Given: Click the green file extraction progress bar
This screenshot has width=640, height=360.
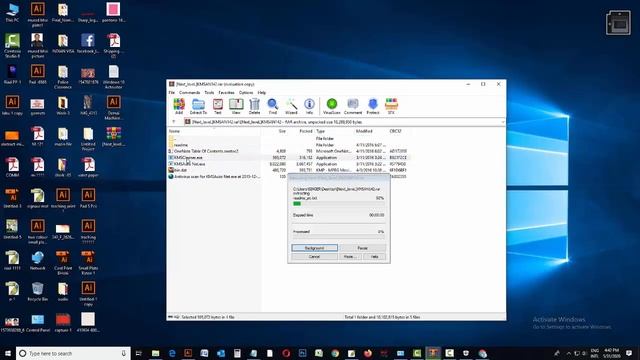Looking at the screenshot, I should click(x=339, y=203).
